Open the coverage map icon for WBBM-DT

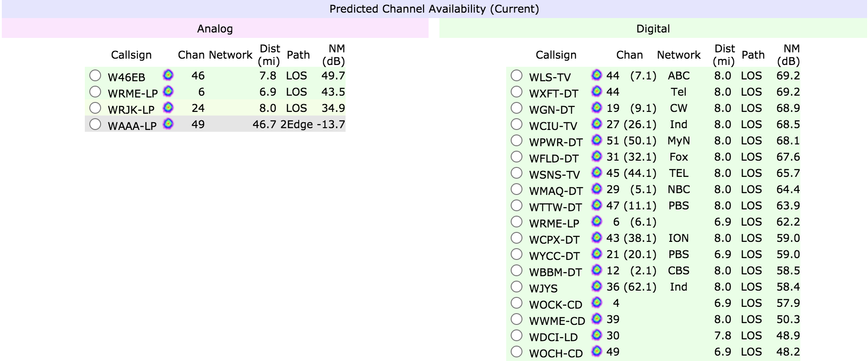click(597, 269)
